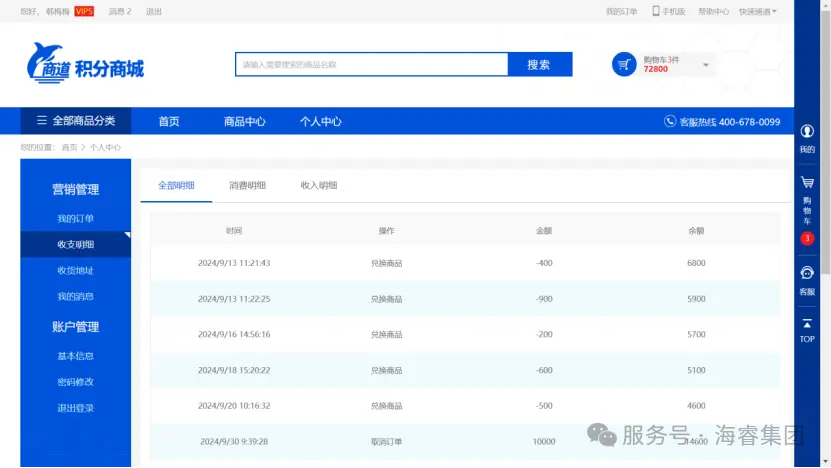Click the customer hotline phone icon
The image size is (831, 468).
pos(670,121)
